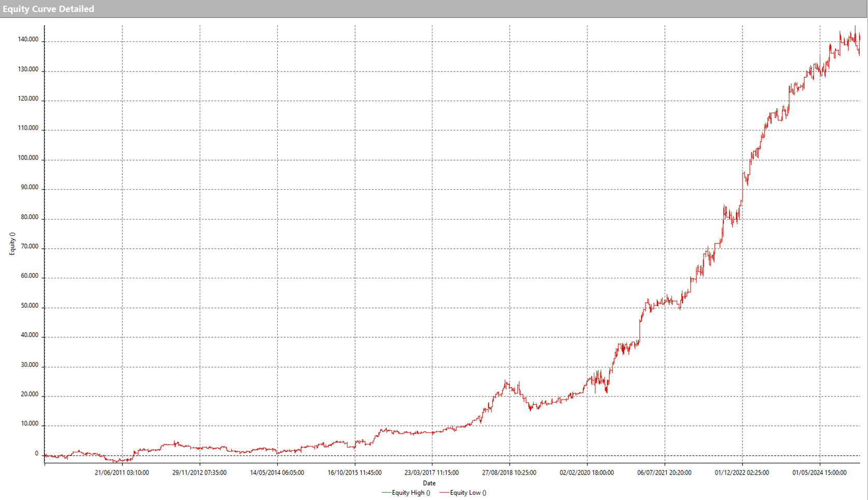Image resolution: width=868 pixels, height=500 pixels.
Task: Click the red Equity Low legend line
Action: point(444,493)
